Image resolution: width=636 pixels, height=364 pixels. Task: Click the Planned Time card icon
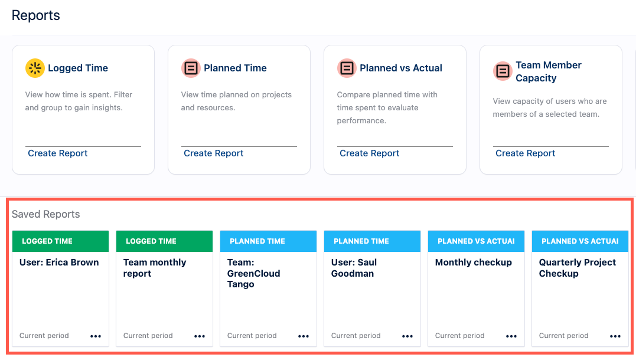[191, 68]
